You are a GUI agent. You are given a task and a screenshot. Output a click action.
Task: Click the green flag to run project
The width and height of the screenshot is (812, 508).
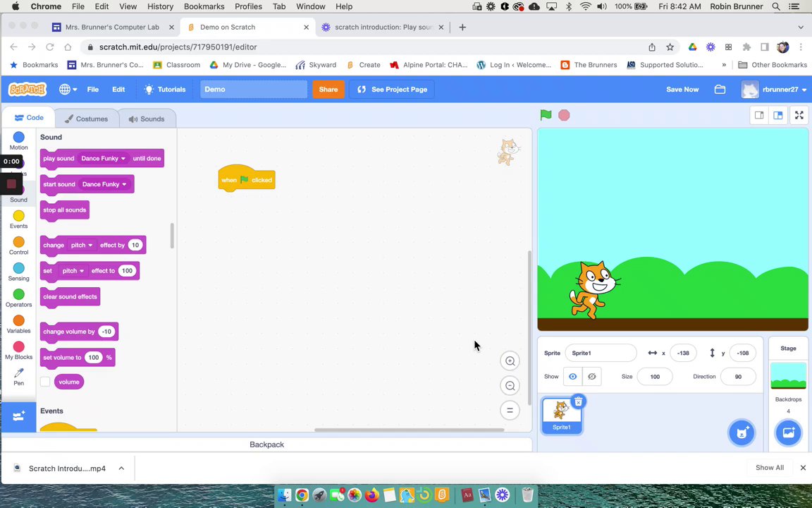(546, 115)
